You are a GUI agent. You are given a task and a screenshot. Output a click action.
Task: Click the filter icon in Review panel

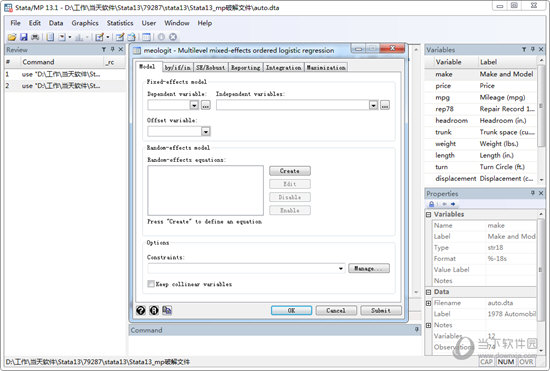104,49
